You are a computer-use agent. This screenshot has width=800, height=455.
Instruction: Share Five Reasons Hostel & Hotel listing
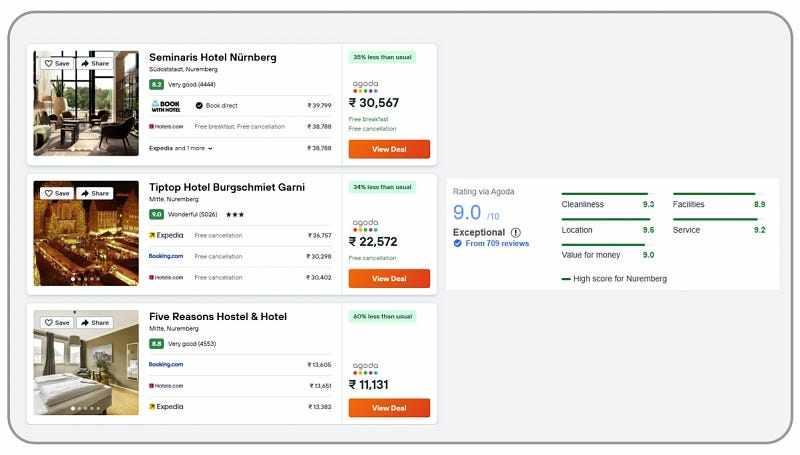(95, 323)
